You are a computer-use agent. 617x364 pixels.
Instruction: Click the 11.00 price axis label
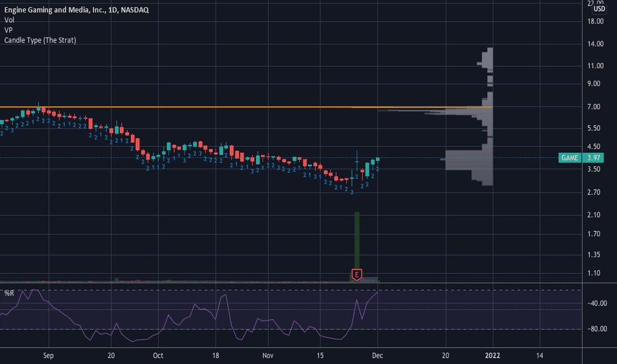[x=595, y=66]
